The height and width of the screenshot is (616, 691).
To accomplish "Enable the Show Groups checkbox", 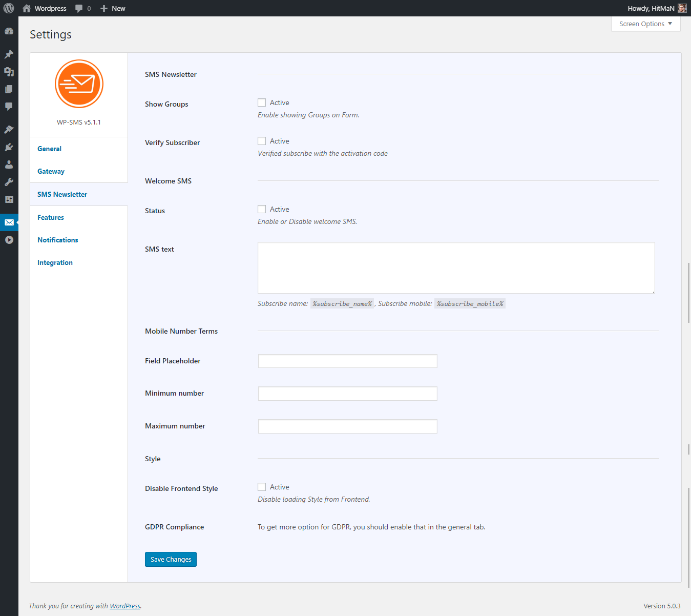I will coord(262,102).
